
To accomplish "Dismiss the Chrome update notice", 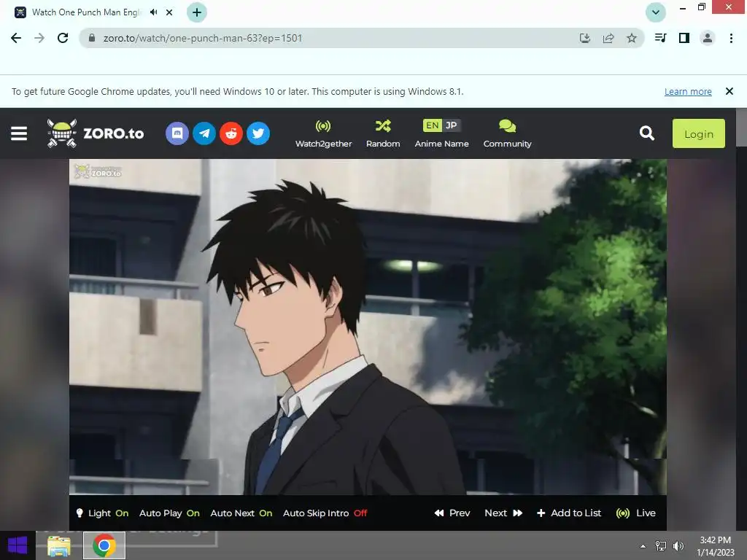I will click(x=729, y=91).
